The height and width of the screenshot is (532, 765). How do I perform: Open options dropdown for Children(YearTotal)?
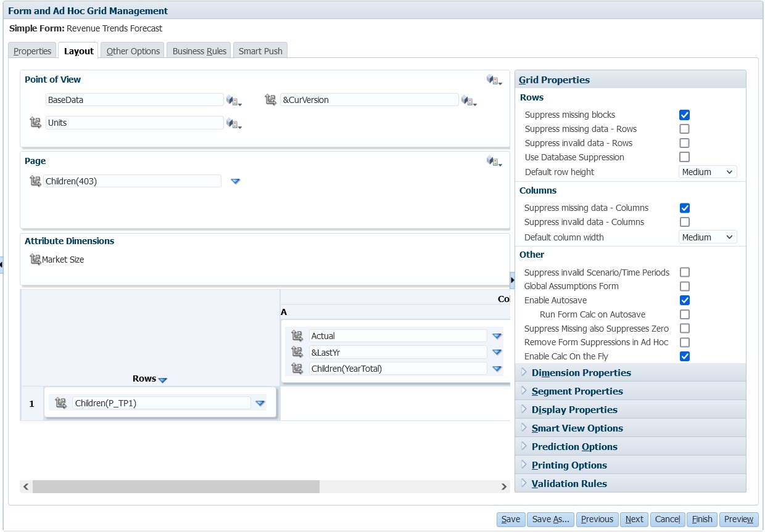click(x=497, y=367)
